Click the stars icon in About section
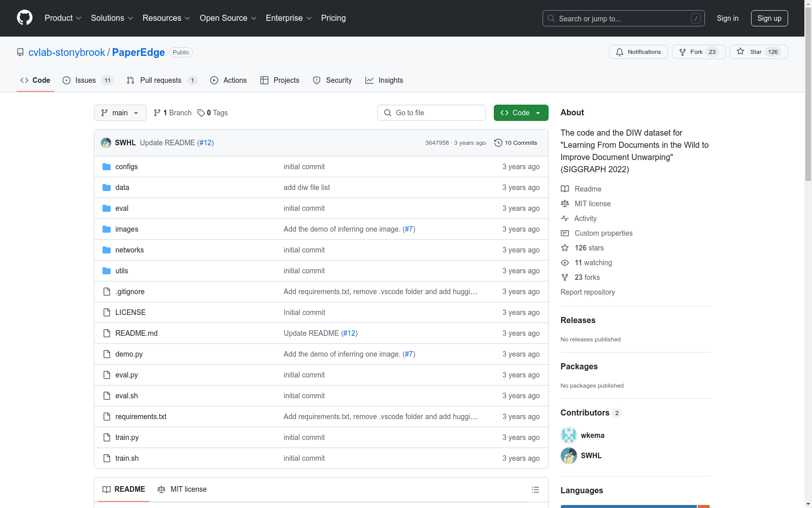812x508 pixels. (x=565, y=248)
